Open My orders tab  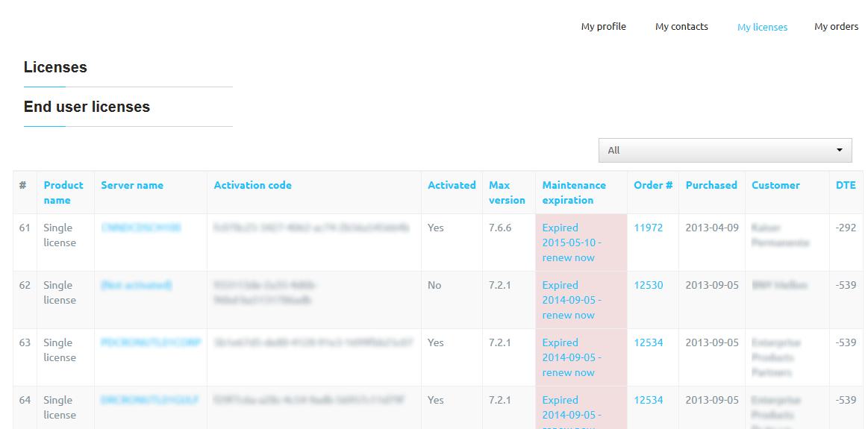tap(836, 27)
